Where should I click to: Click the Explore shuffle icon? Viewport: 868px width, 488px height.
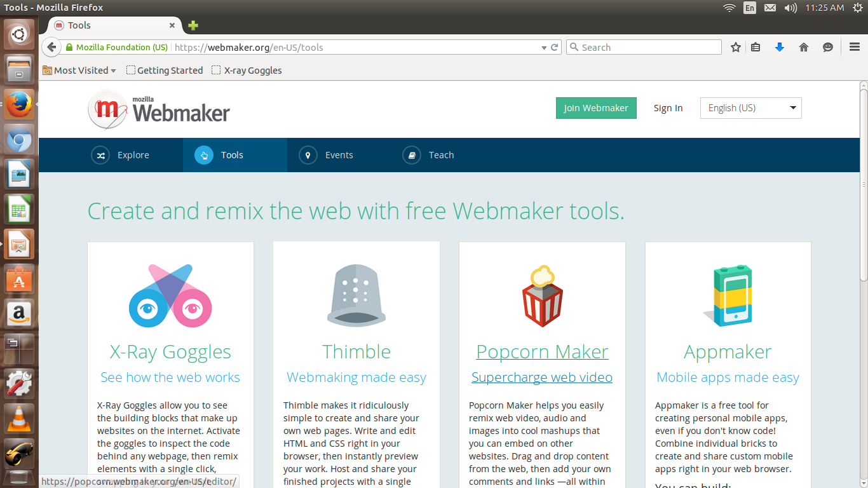100,155
